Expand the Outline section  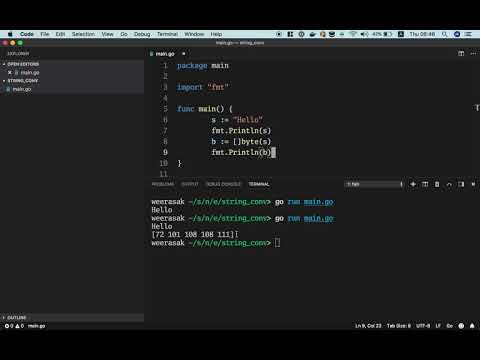pos(15,317)
